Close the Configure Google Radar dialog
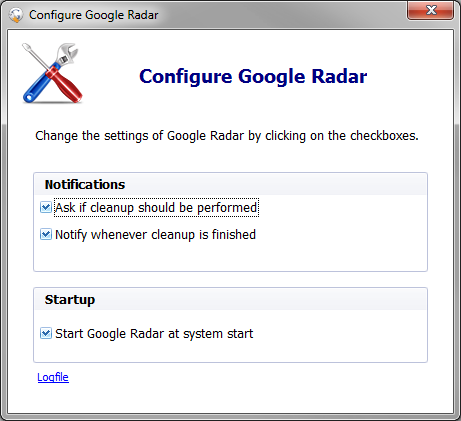This screenshot has height=421, width=461. pyautogui.click(x=430, y=10)
